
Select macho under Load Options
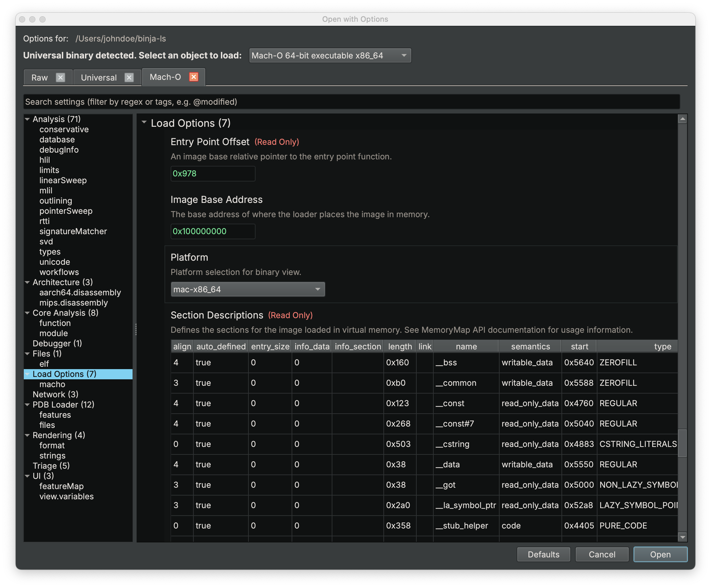click(52, 384)
